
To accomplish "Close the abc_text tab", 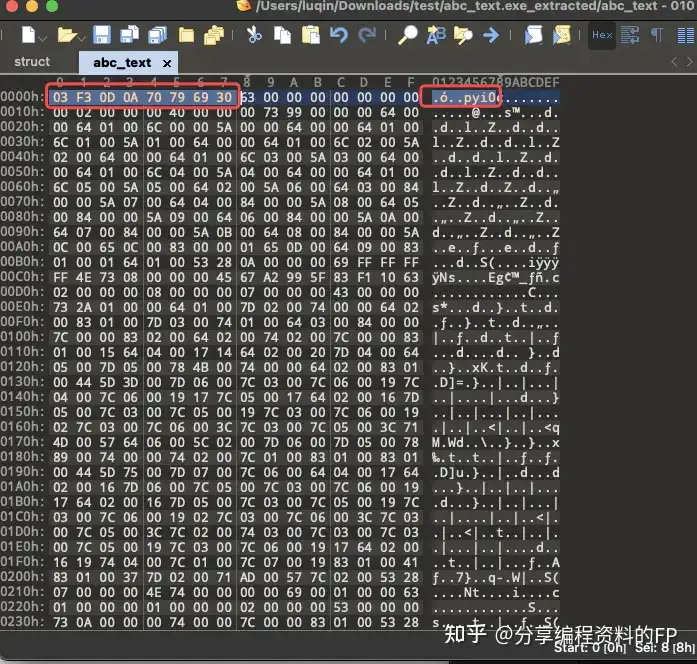I will (167, 64).
